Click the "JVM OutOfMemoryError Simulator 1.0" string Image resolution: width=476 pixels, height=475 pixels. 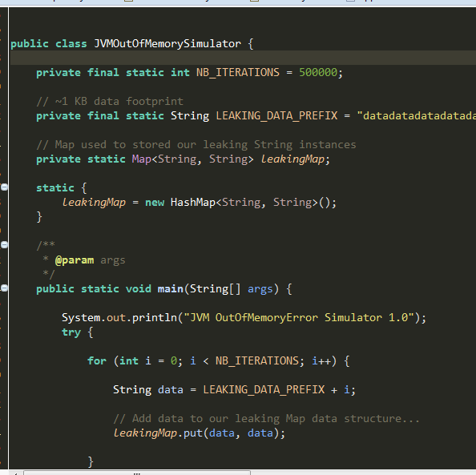click(299, 318)
